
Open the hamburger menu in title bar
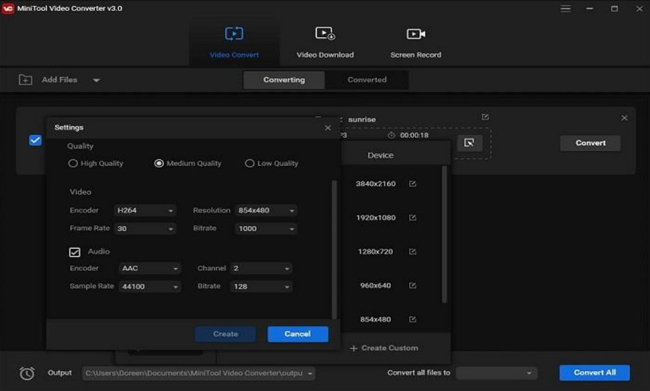click(x=565, y=8)
